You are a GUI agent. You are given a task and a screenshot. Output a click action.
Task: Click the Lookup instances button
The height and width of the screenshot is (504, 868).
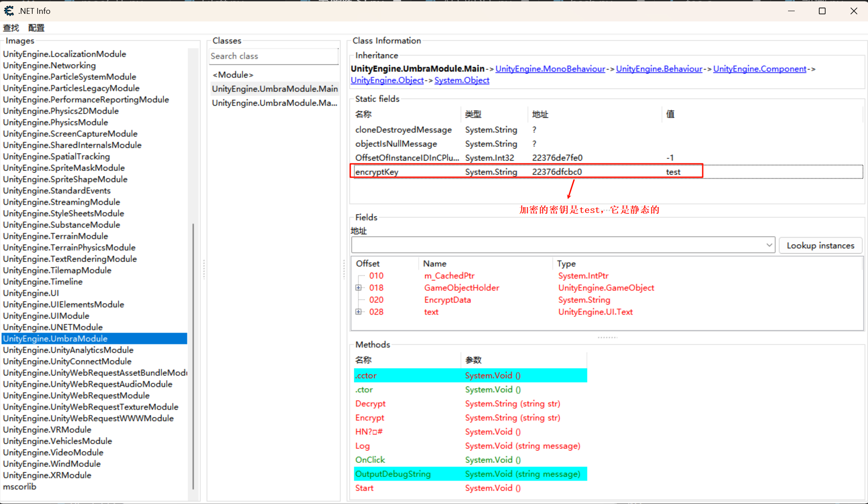click(x=820, y=246)
